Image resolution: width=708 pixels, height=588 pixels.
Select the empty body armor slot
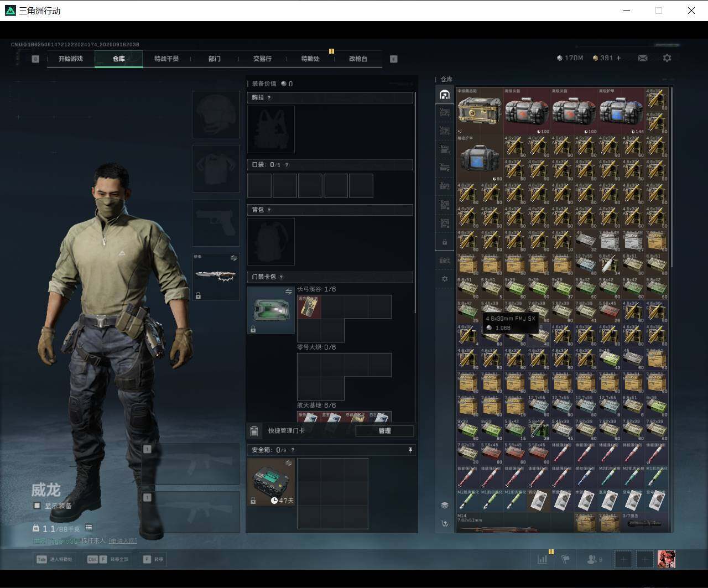click(x=216, y=169)
